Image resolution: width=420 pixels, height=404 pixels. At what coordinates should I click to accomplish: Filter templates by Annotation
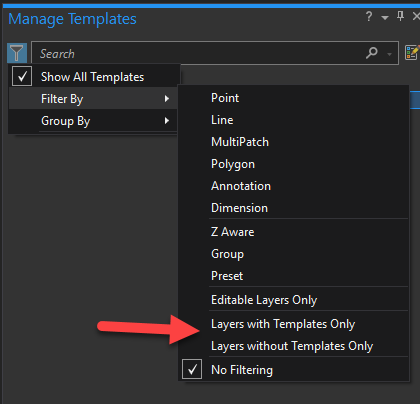click(293, 186)
